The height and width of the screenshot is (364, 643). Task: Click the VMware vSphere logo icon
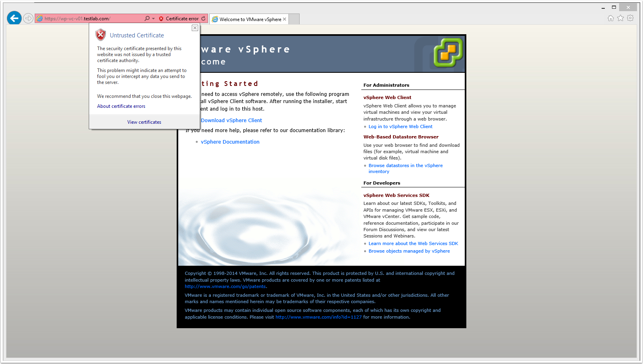(448, 53)
